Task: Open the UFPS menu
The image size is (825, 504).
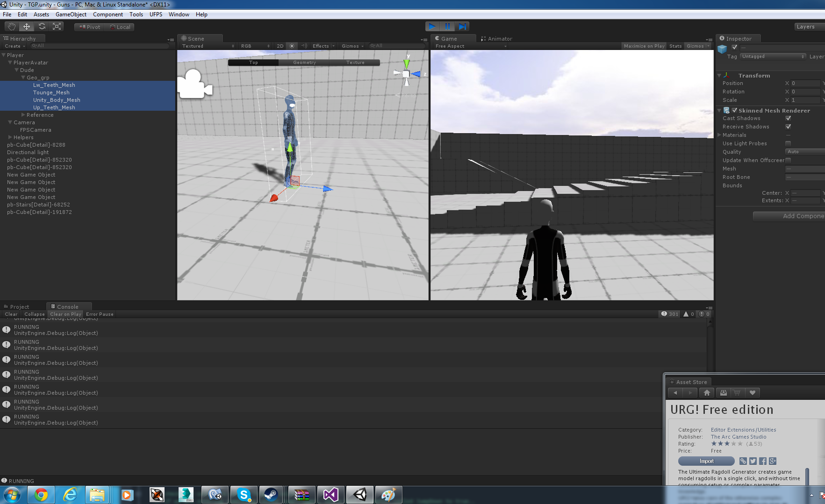Action: [156, 14]
